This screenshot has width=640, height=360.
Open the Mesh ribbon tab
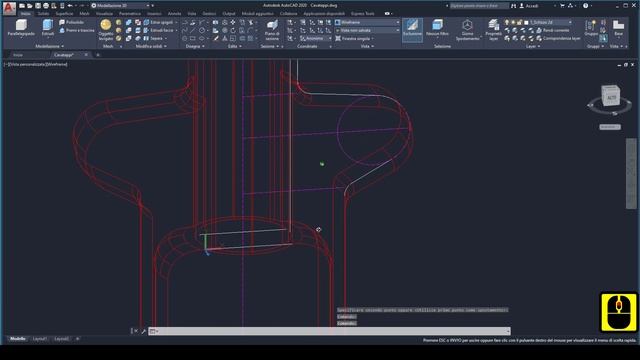(x=84, y=13)
